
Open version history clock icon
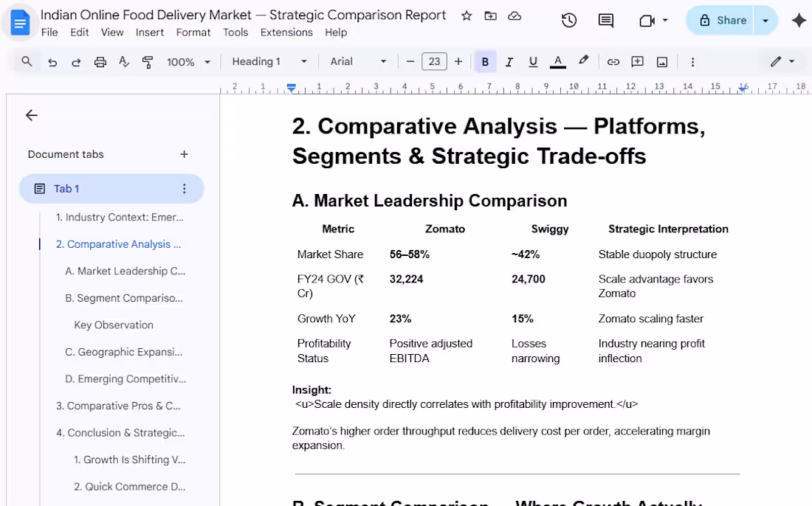click(x=568, y=21)
